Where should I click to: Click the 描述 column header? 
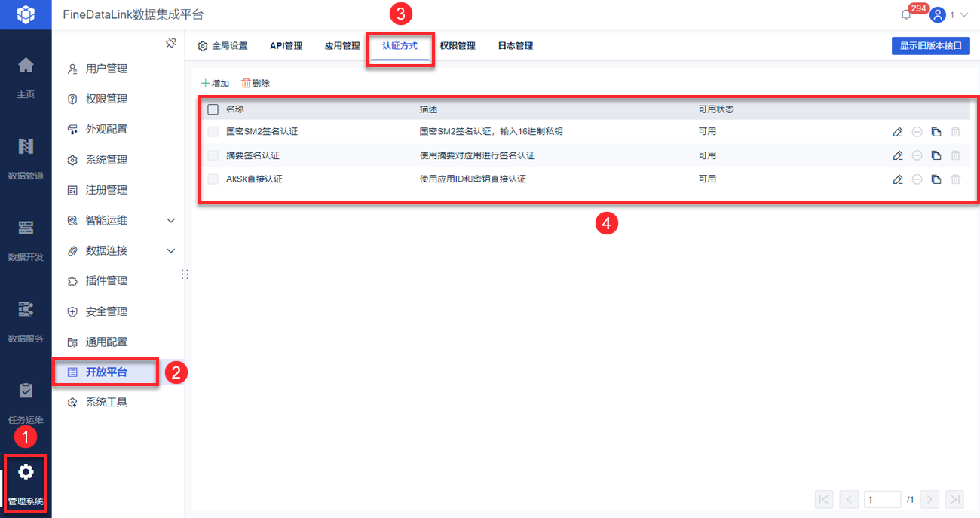428,109
